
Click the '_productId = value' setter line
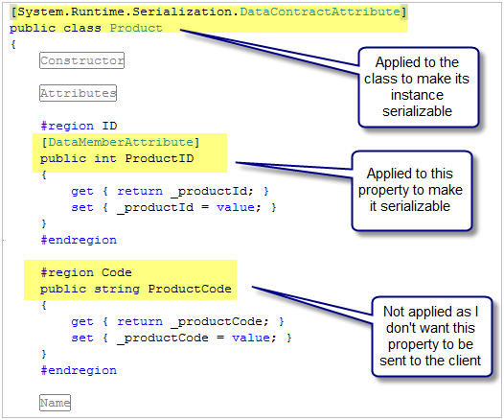tap(173, 207)
